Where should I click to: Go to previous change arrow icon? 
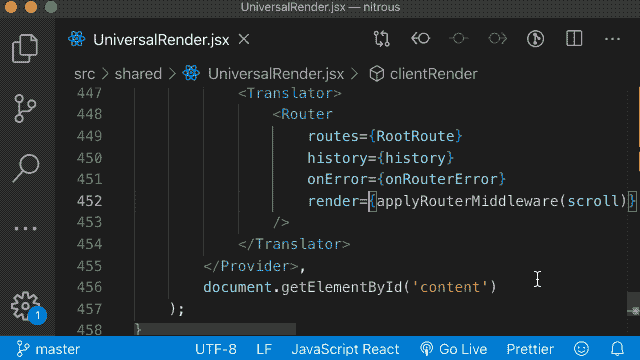pos(420,39)
